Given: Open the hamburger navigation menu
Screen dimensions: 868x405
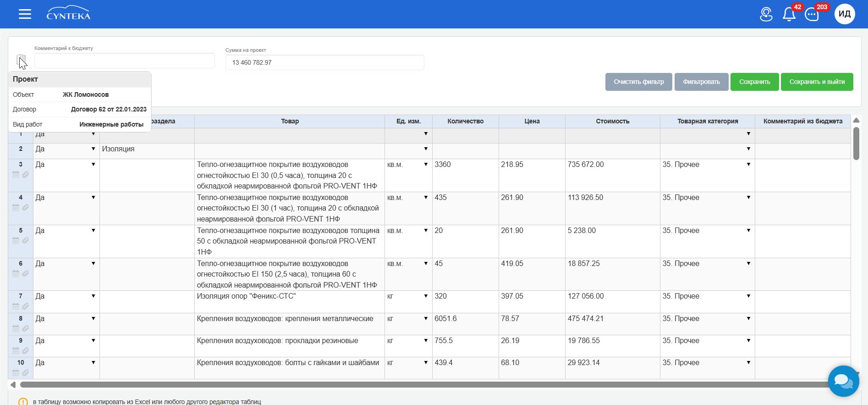Looking at the screenshot, I should 25,14.
